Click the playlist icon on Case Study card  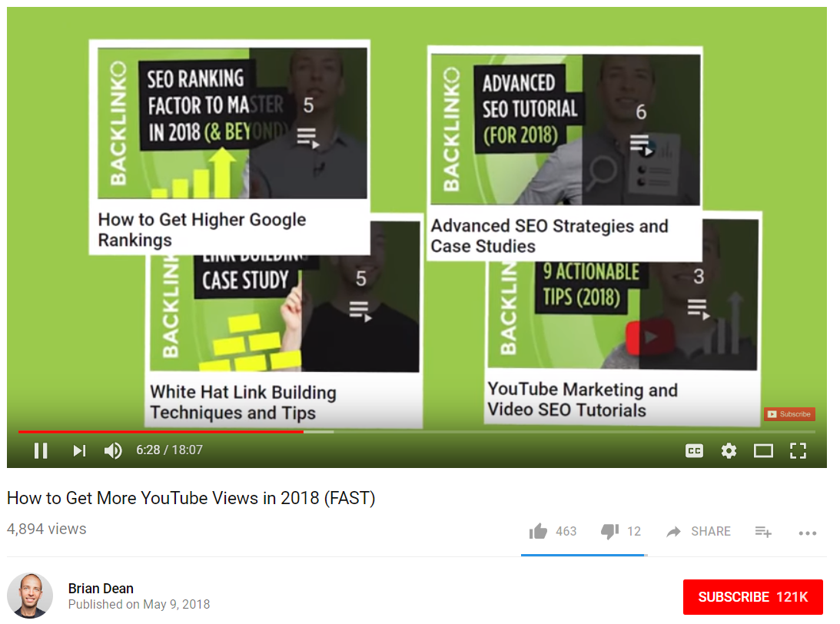360,312
